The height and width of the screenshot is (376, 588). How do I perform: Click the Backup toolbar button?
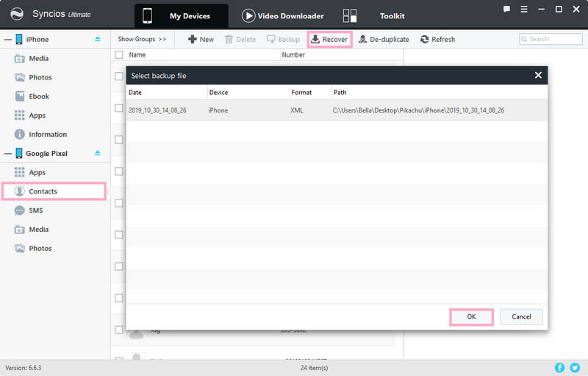(283, 40)
